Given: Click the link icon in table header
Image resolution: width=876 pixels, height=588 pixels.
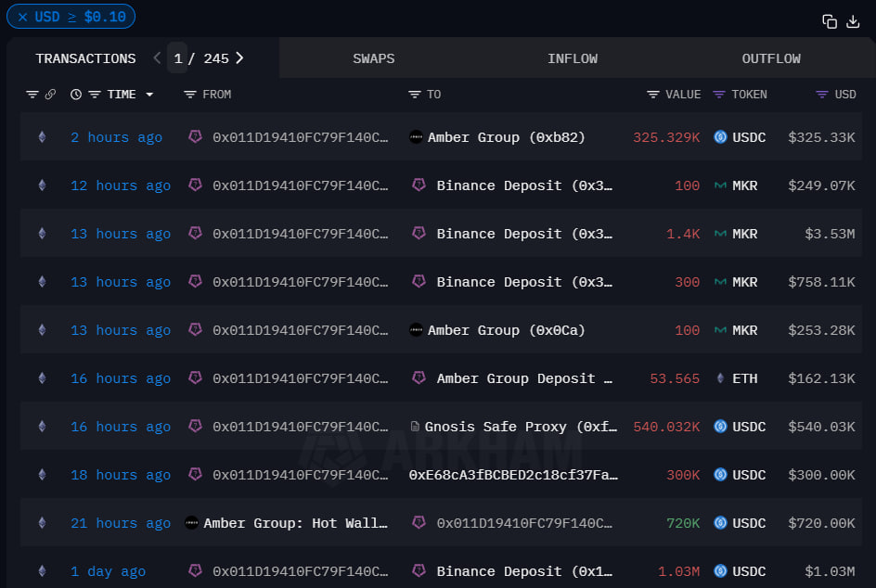Looking at the screenshot, I should click(50, 95).
